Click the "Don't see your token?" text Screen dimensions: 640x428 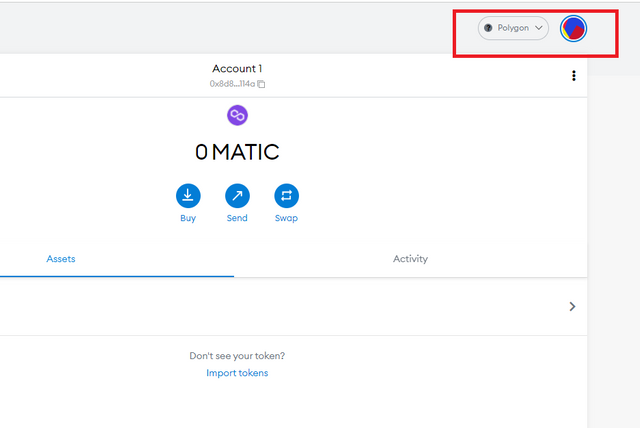point(237,356)
